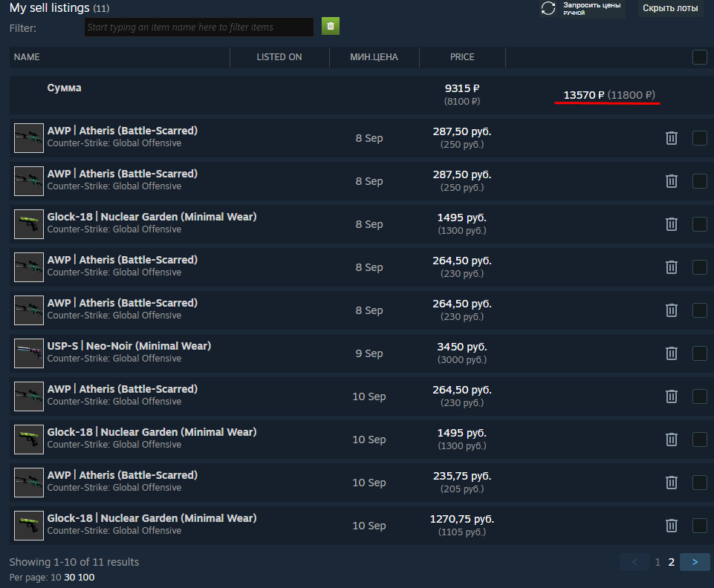The width and height of the screenshot is (714, 588).
Task: Delete the first AWP Atheris listing via trash icon
Action: (x=671, y=138)
